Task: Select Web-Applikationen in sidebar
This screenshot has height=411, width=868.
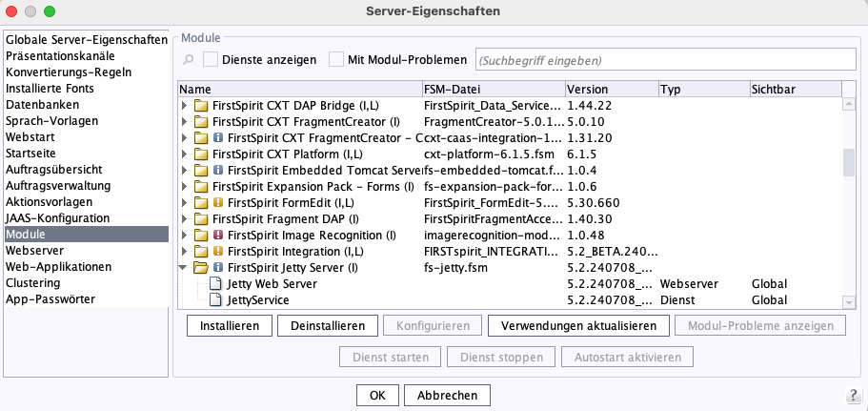Action: tap(86, 266)
